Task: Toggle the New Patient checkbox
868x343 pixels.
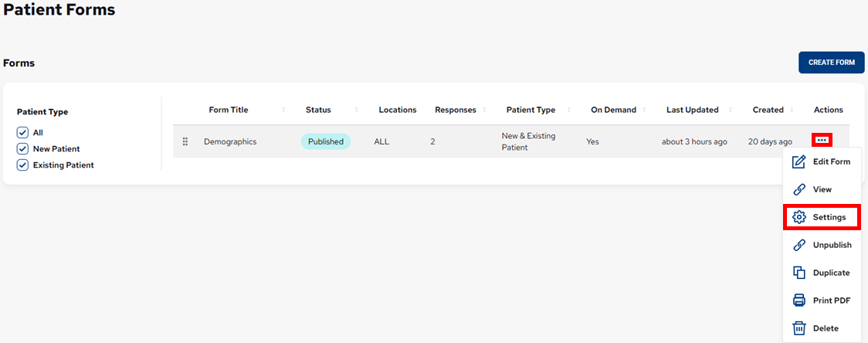Action: pos(22,148)
